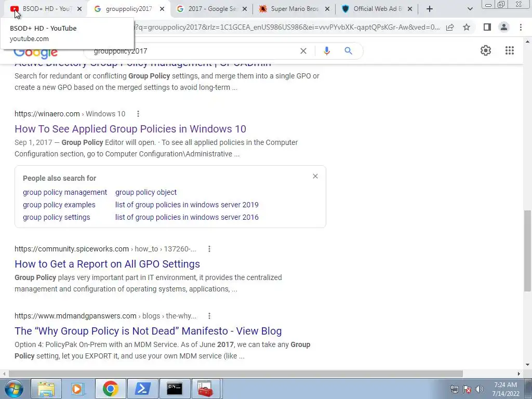
Task: Open How to Get a Report on All GPO Settings
Action: [x=107, y=264]
